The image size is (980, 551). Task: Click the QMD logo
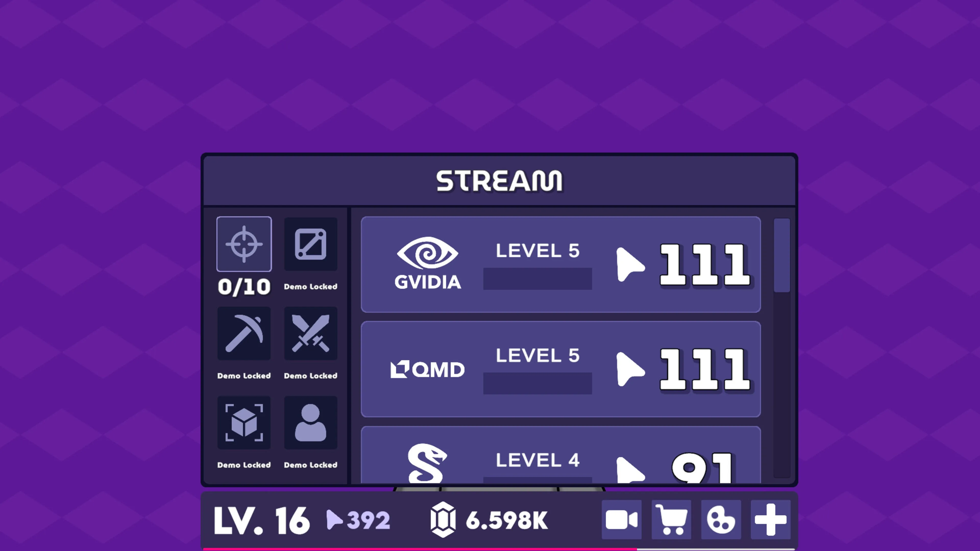pos(428,369)
